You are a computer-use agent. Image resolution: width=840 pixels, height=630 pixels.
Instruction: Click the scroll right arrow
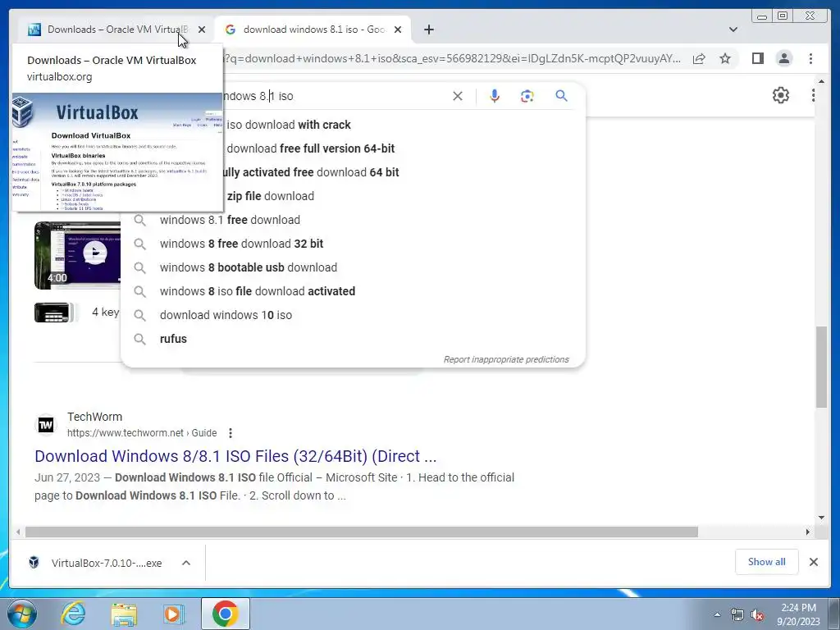pyautogui.click(x=808, y=532)
